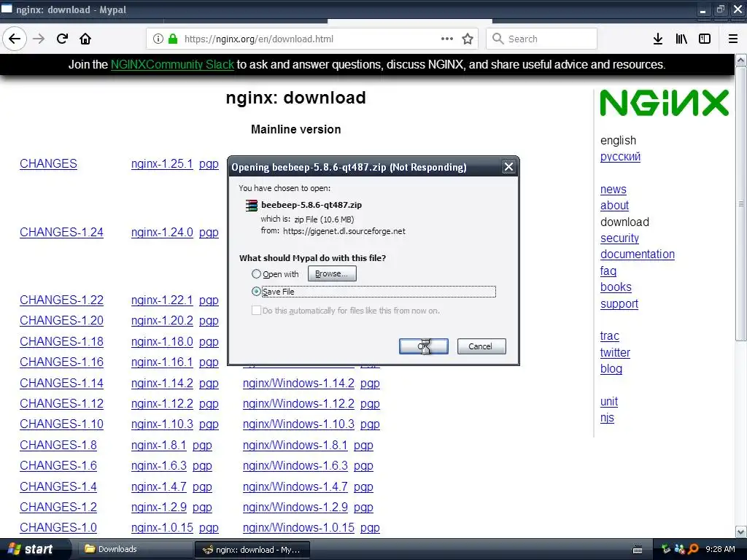Open the Downloads toolbar arrow
Viewport: 747px width, 560px height.
pos(658,39)
